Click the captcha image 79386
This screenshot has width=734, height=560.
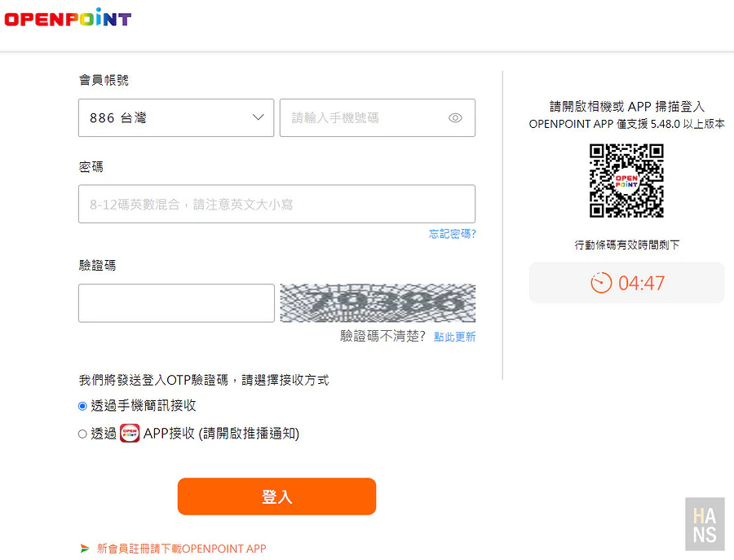(x=378, y=303)
